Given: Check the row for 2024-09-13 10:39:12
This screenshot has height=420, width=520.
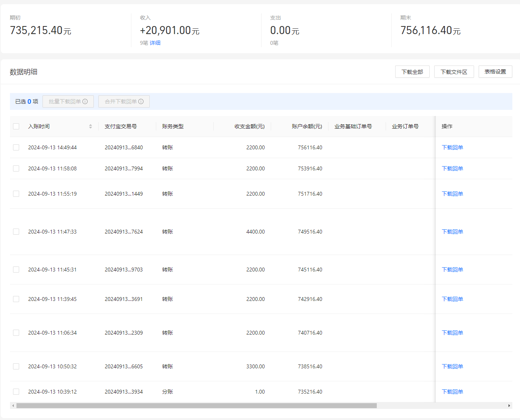Looking at the screenshot, I should (x=16, y=392).
